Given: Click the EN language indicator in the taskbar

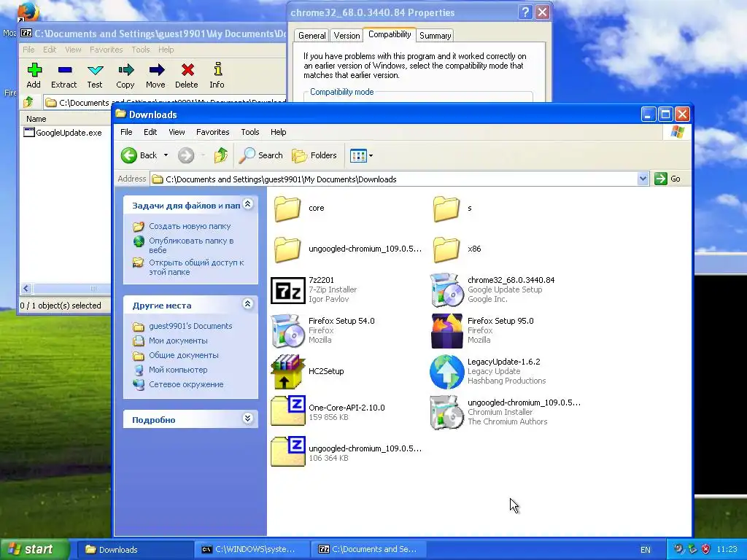Looking at the screenshot, I should 645,550.
